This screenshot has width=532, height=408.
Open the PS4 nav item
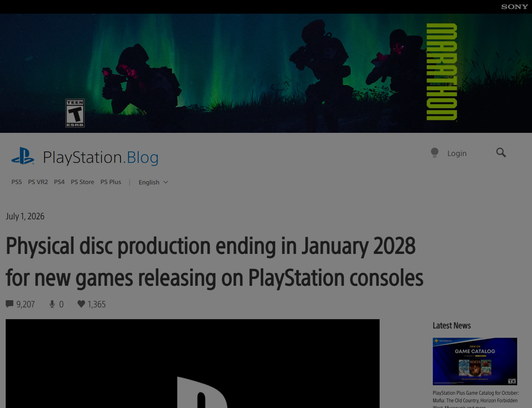pos(59,182)
